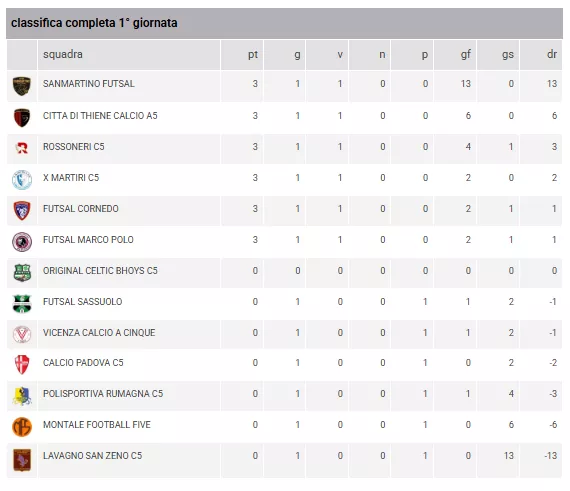Click the X Martiri C5 round crest

click(x=22, y=180)
